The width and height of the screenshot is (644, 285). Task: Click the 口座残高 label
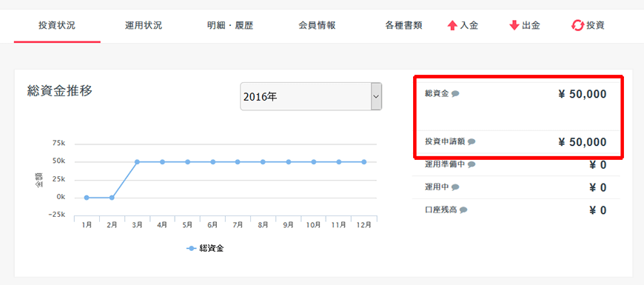[x=441, y=210]
